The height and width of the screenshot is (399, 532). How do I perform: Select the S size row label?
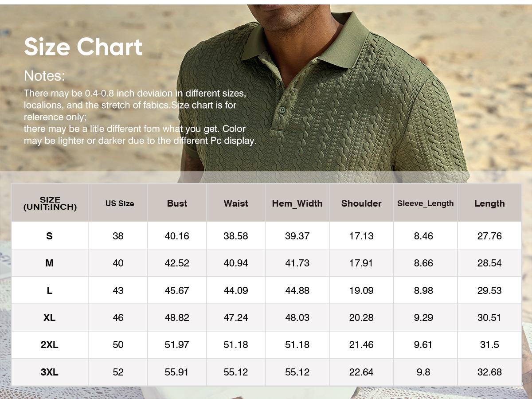point(50,235)
